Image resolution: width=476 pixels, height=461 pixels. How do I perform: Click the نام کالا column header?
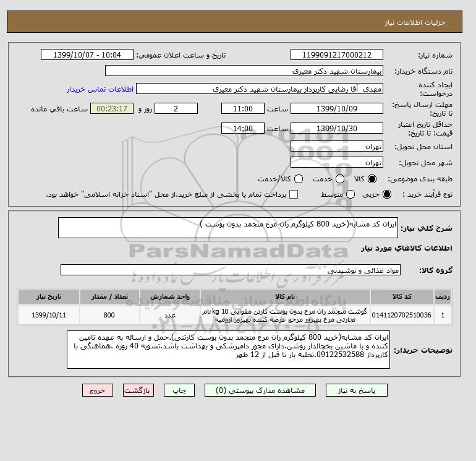click(x=285, y=296)
